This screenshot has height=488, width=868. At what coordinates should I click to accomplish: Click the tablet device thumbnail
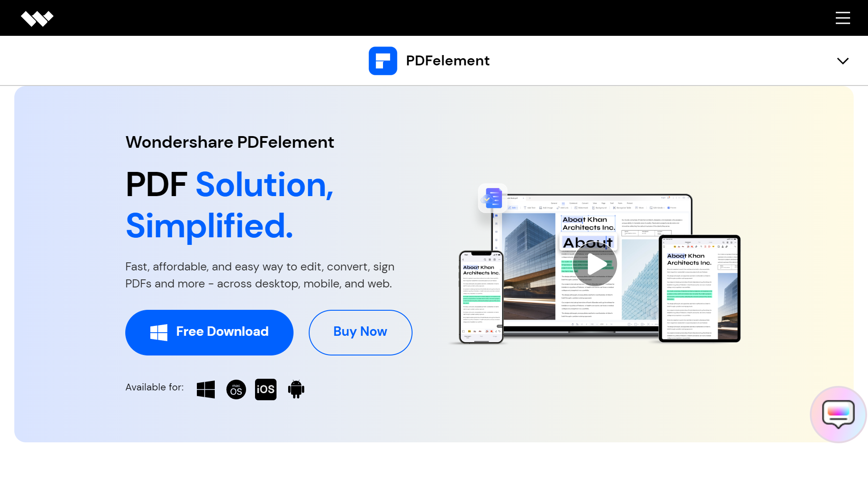(699, 288)
